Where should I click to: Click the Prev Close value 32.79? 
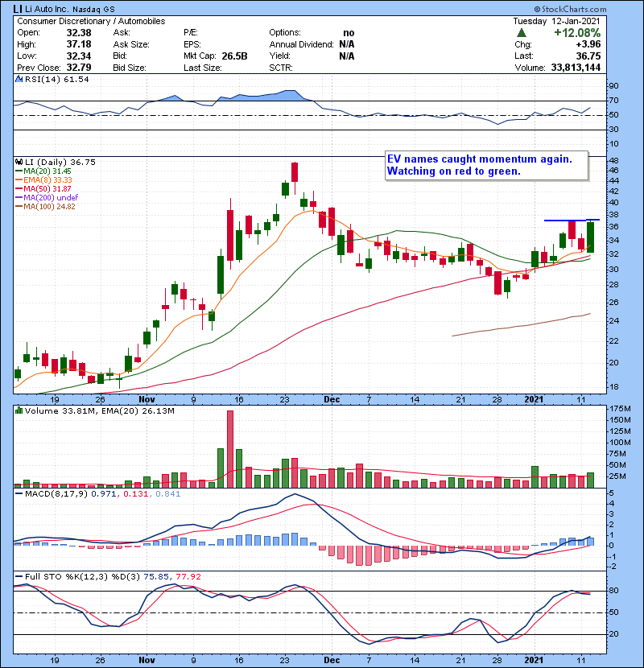[79, 68]
